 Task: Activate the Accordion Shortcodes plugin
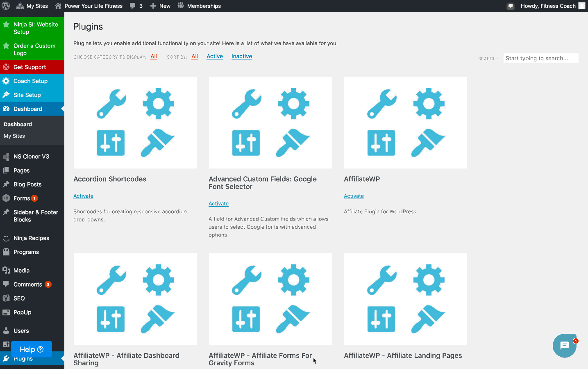point(84,196)
